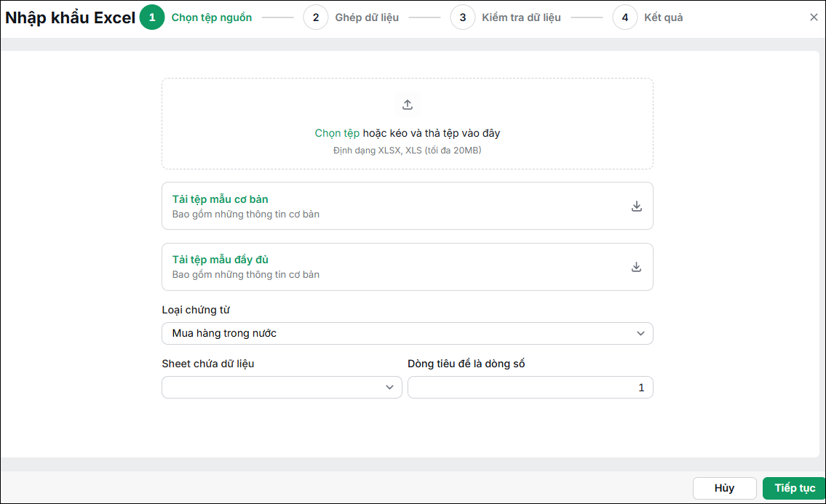Click the Hủy button
The width and height of the screenshot is (826, 504).
point(724,488)
